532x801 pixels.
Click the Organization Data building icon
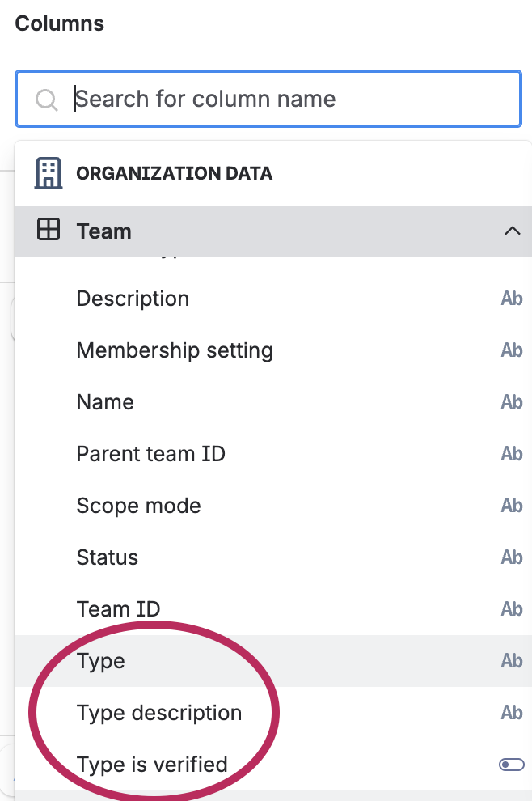49,173
